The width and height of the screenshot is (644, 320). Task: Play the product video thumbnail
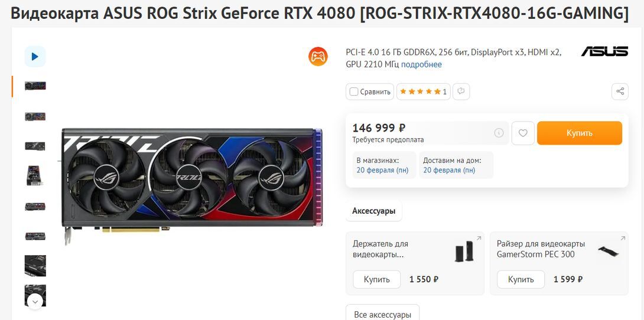(x=35, y=57)
